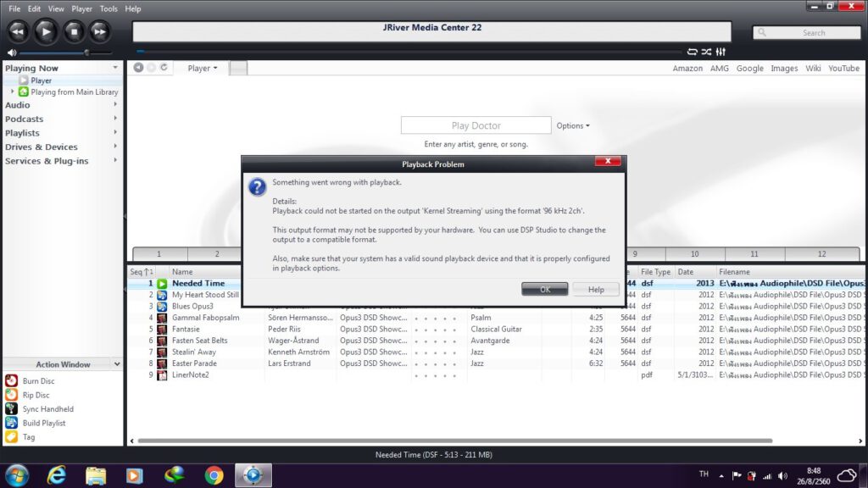Open the Edit menu
The height and width of the screenshot is (488, 868).
pos(34,8)
